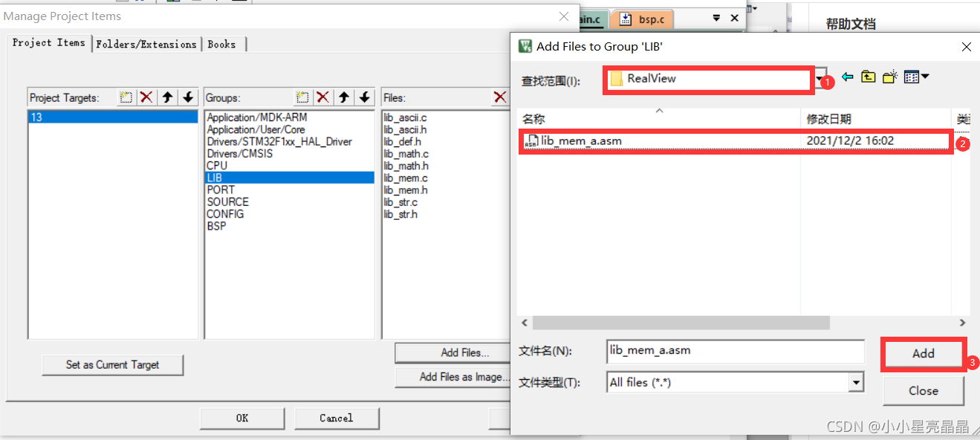This screenshot has height=440, width=980.
Task: Select lib_mem_a.asm in the file list
Action: pos(736,140)
